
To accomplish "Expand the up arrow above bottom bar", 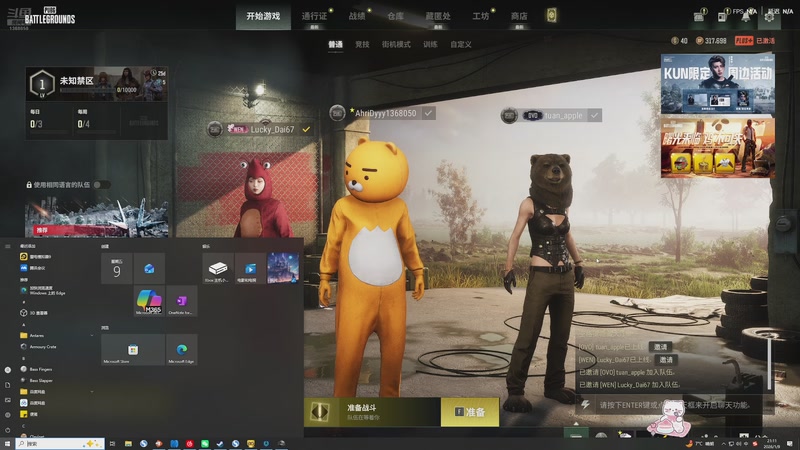I will click(576, 423).
